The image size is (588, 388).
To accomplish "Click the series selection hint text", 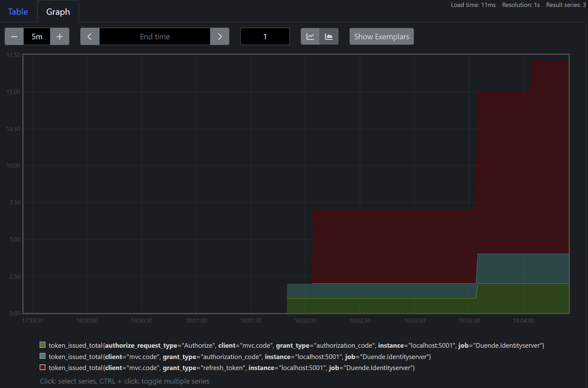I will pos(124,381).
